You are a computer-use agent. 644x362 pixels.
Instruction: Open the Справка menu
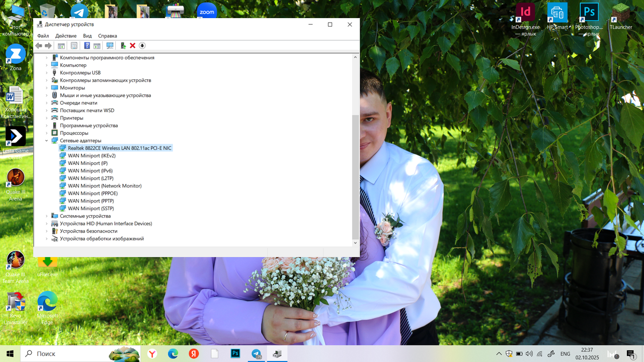108,36
